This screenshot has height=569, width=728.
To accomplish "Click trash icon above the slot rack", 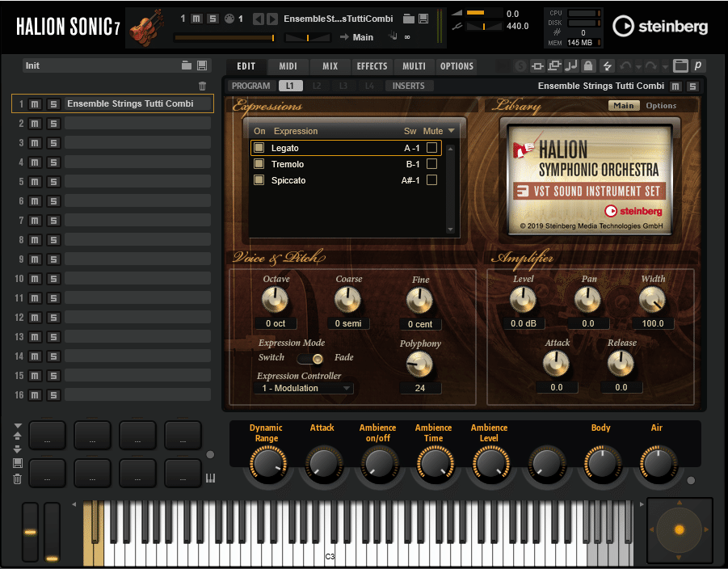I will [203, 86].
